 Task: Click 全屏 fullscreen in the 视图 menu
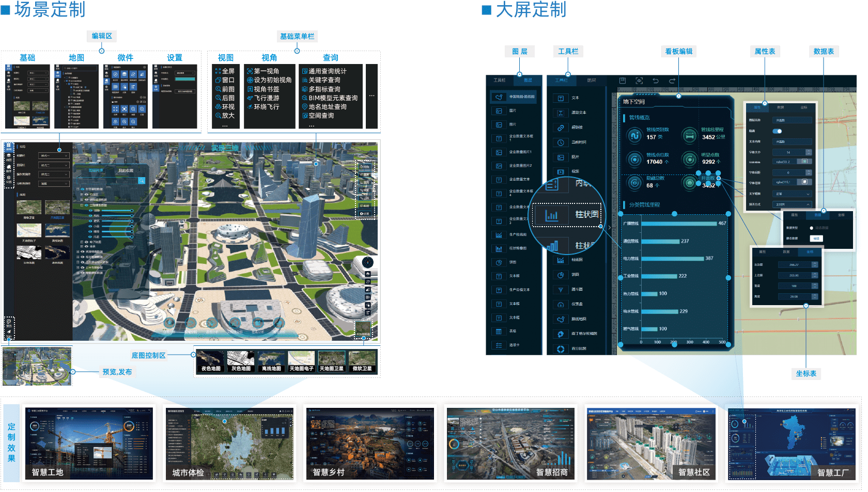pyautogui.click(x=225, y=71)
